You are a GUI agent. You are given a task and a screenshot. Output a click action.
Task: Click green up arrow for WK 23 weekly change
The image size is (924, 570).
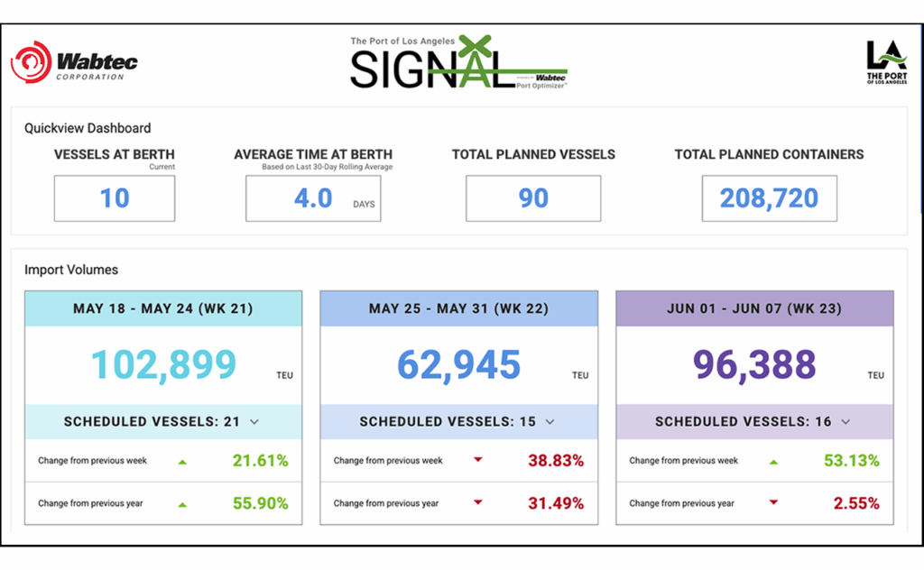click(x=773, y=462)
